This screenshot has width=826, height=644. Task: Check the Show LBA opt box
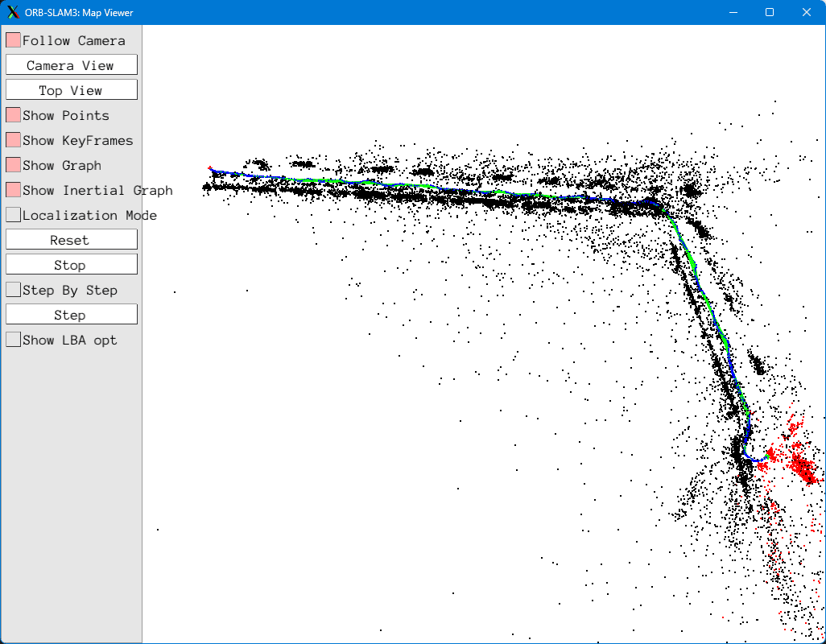(14, 340)
